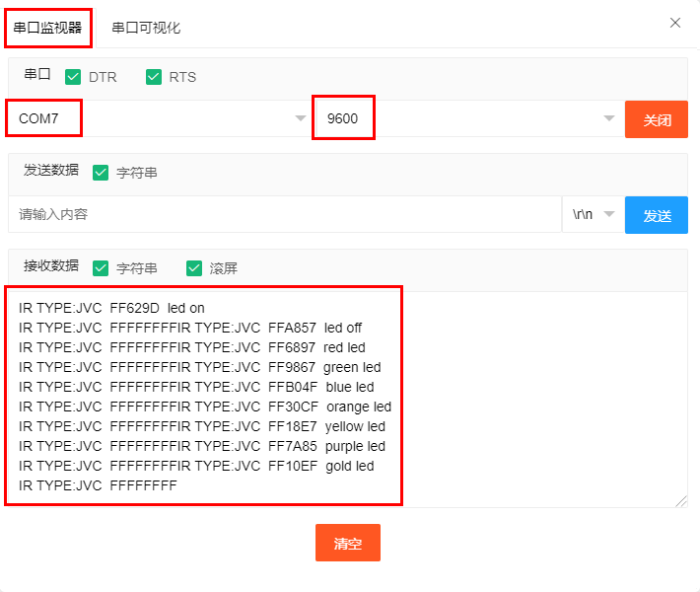This screenshot has height=592, width=700.
Task: Toggle the RTS checkbox
Action: pos(154,77)
